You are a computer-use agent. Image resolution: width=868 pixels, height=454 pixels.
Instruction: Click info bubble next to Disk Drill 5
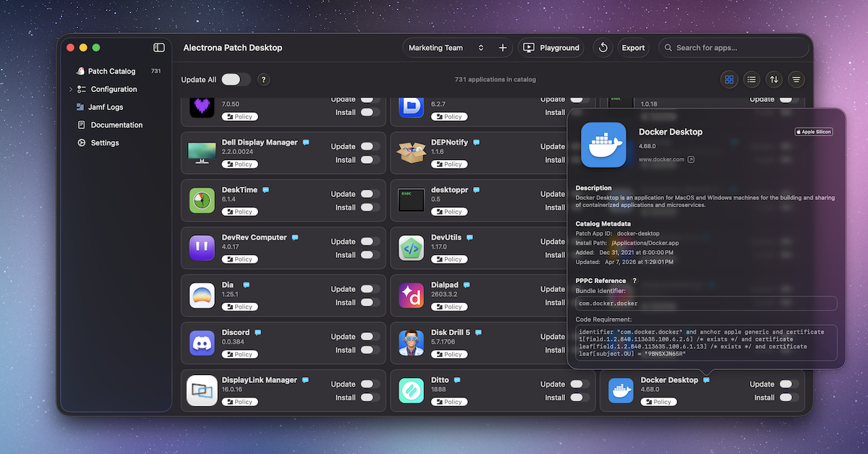point(478,332)
